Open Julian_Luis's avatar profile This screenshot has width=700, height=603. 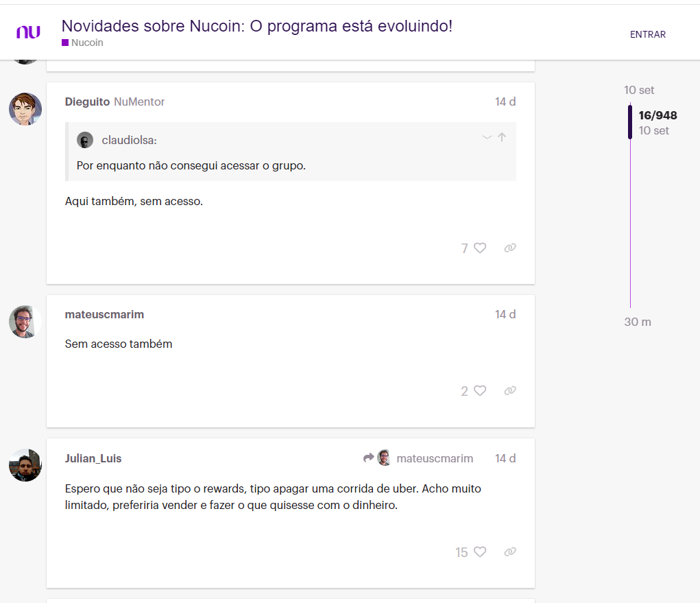(25, 465)
